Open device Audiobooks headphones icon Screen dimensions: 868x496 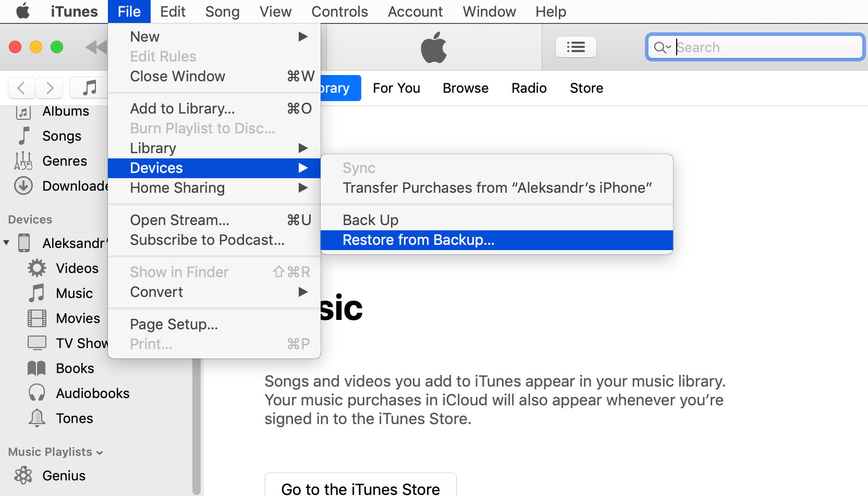[37, 393]
